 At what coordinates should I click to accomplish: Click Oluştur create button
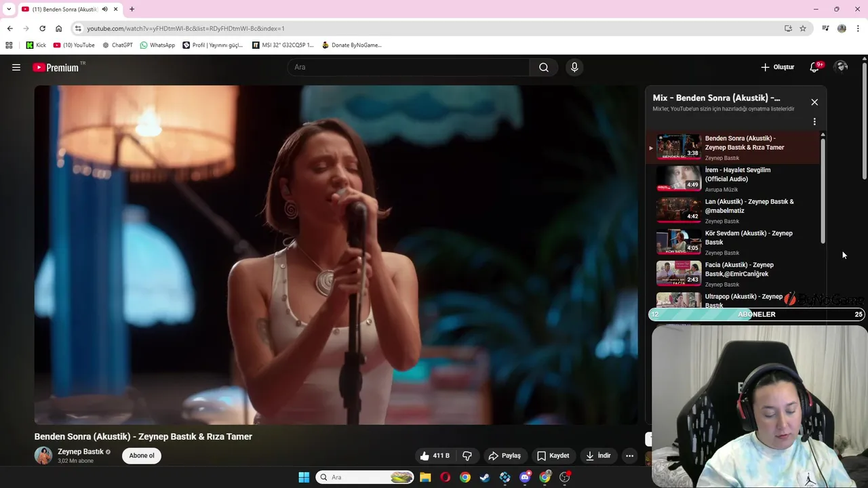point(777,67)
